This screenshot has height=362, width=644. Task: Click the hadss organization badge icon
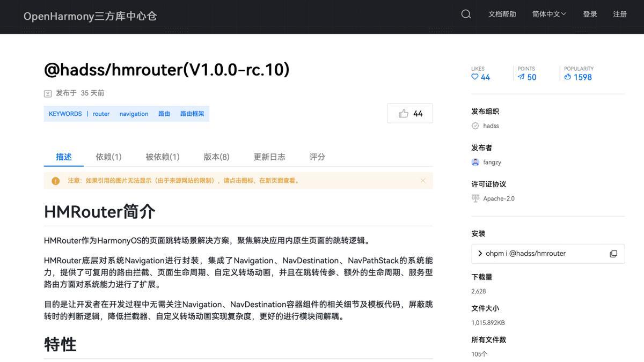pos(475,125)
